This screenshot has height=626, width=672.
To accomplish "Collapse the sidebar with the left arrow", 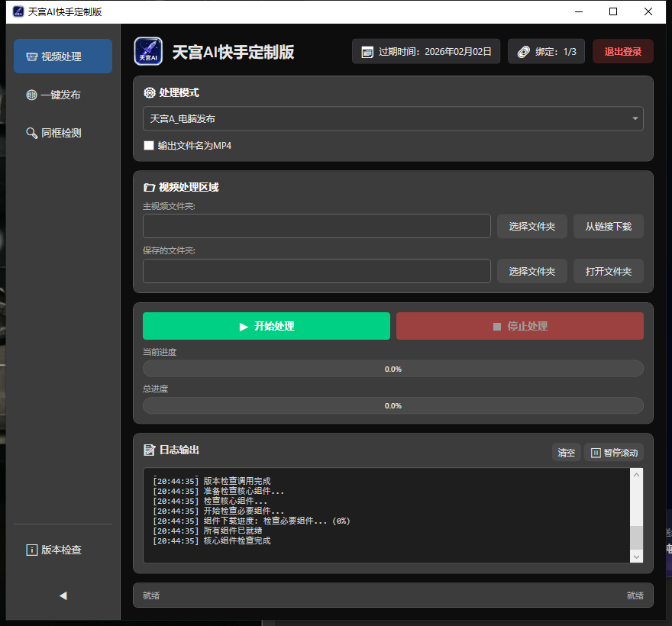I will pos(63,595).
